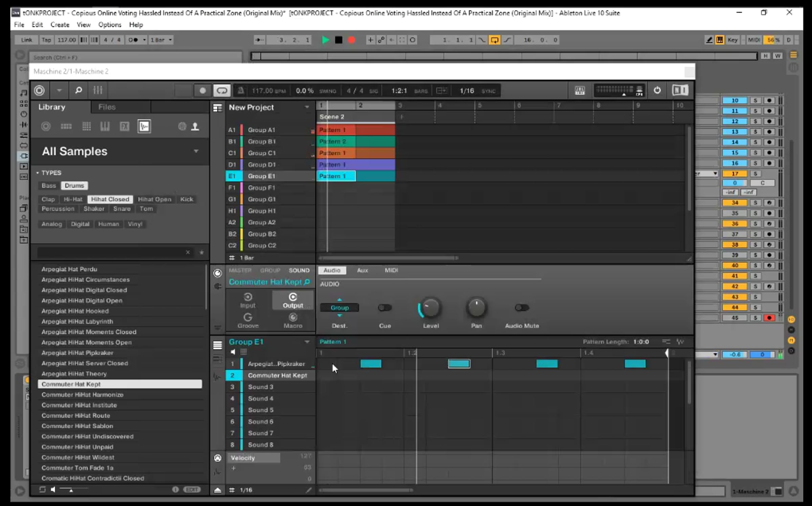Click the Ableton record button

352,40
